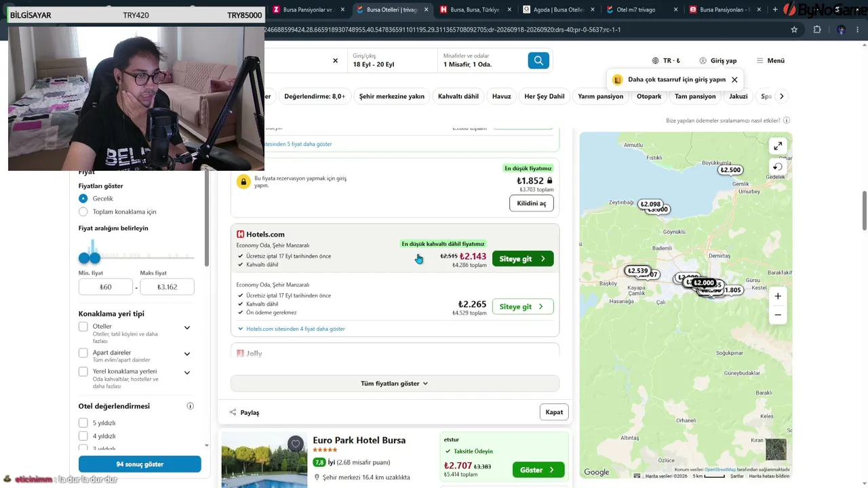Viewport: 868px width, 488px height.
Task: Click the ₺2.500 price marker on the map
Action: pos(730,170)
